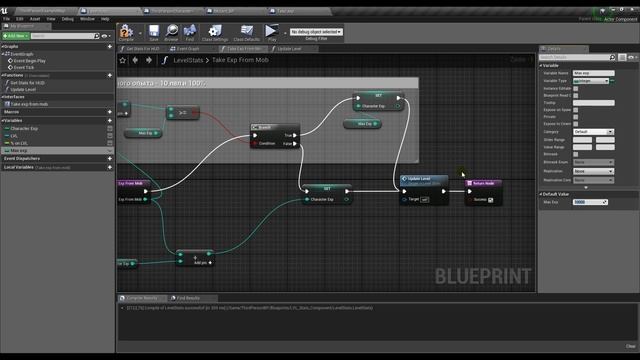The width and height of the screenshot is (640, 360).
Task: Add a new macro with the Macros plus icon
Action: tap(109, 112)
